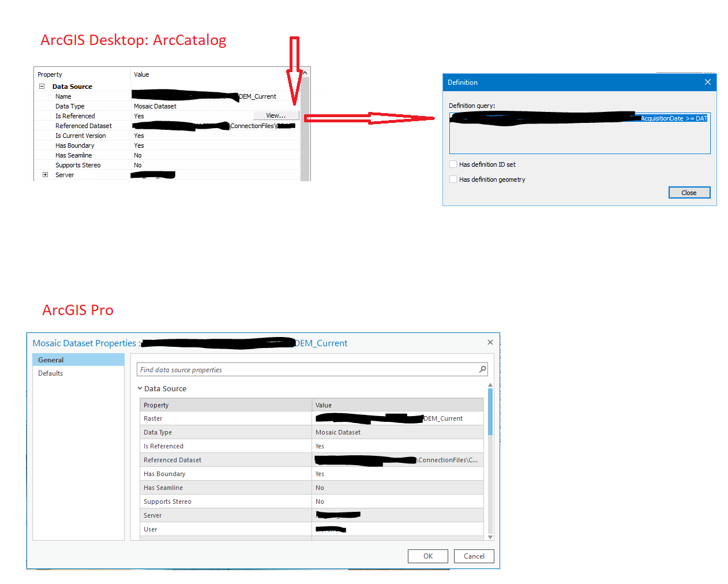Click the ArcGIS Pro properties scrollbar thumb
The height and width of the screenshot is (584, 728).
(x=490, y=411)
